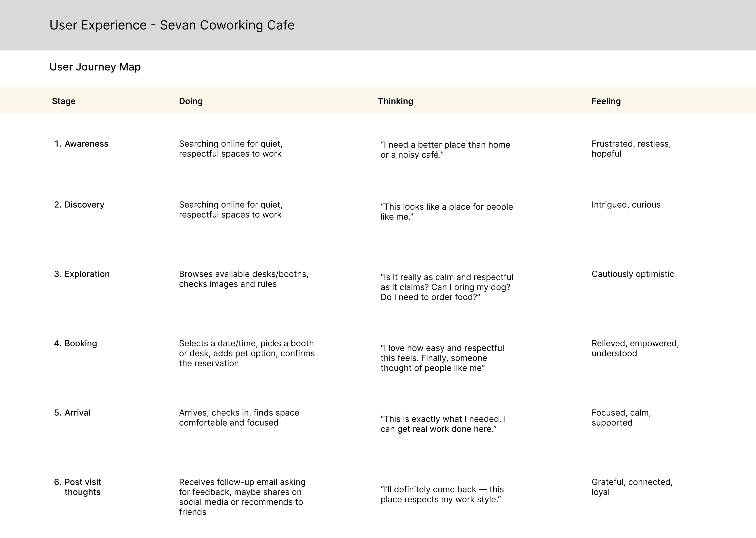
Task: Click the "I need a better place" quote
Action: pos(445,150)
